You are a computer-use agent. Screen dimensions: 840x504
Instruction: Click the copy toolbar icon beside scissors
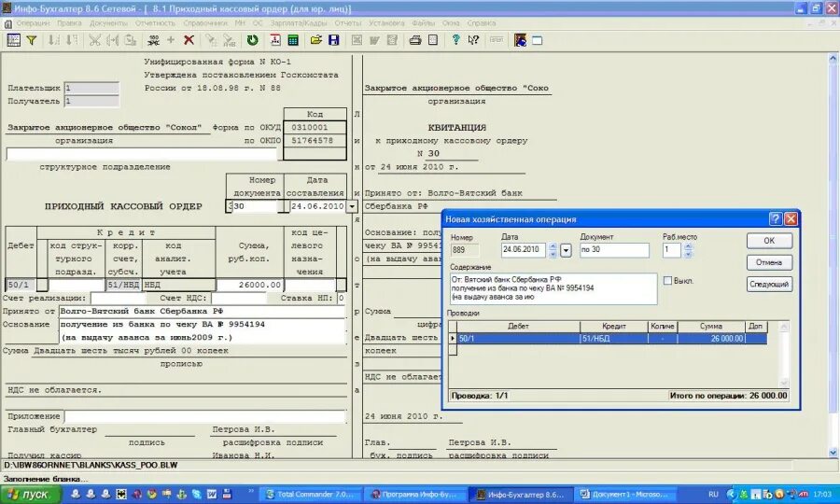113,40
